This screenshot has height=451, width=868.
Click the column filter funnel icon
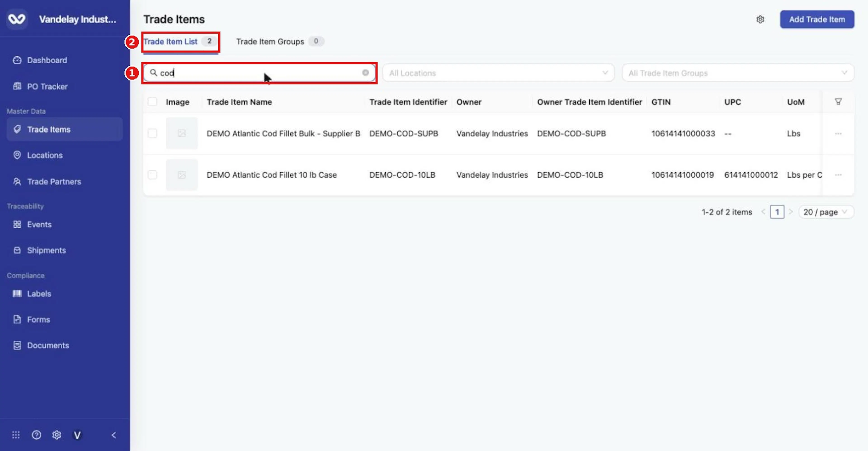(838, 102)
